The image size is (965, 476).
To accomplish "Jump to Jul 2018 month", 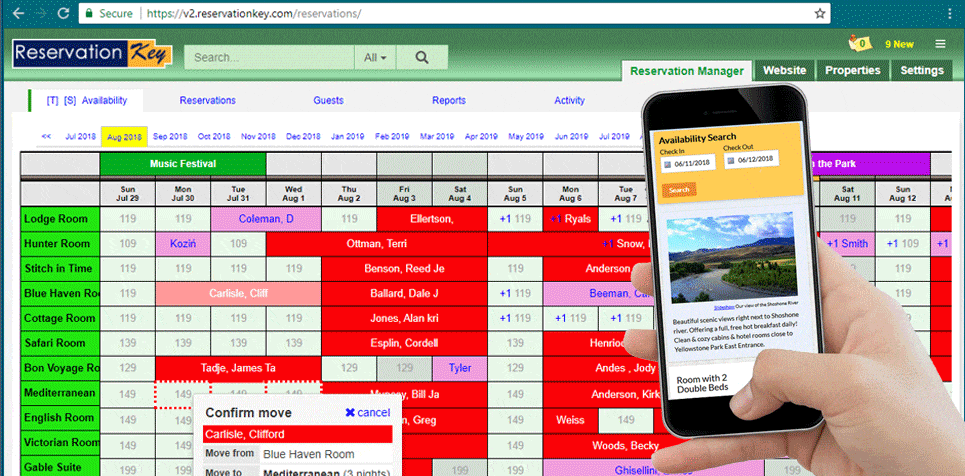I will pyautogui.click(x=81, y=137).
